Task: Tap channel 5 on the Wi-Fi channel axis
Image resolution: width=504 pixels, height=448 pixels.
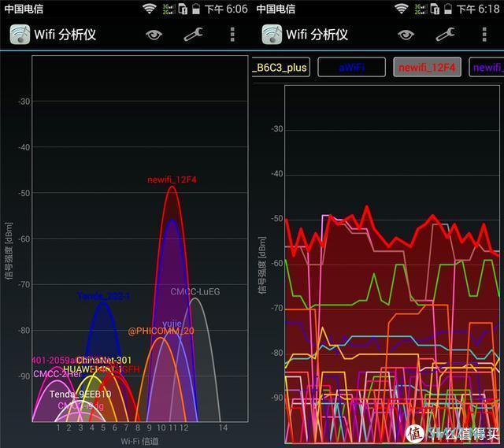Action: 103,428
